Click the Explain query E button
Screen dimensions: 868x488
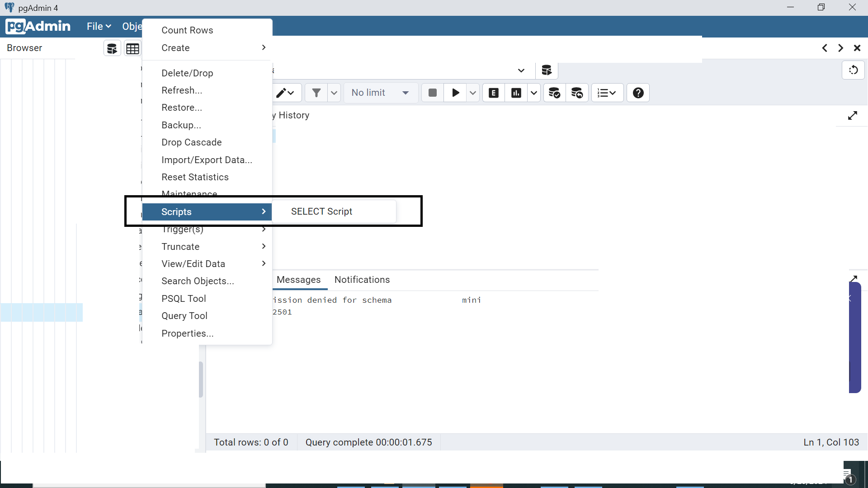coord(494,93)
